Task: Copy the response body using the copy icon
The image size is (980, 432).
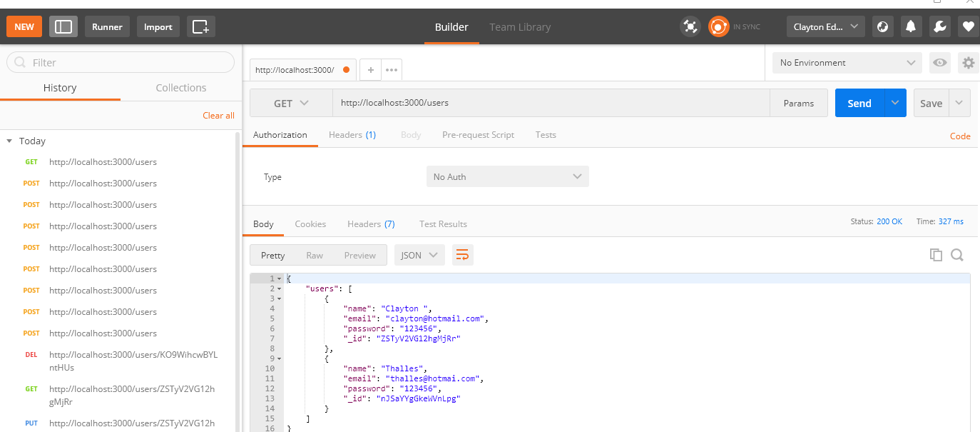Action: pos(936,254)
